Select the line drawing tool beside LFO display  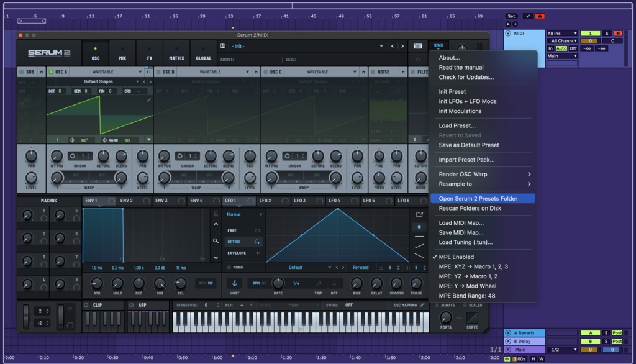(419, 245)
